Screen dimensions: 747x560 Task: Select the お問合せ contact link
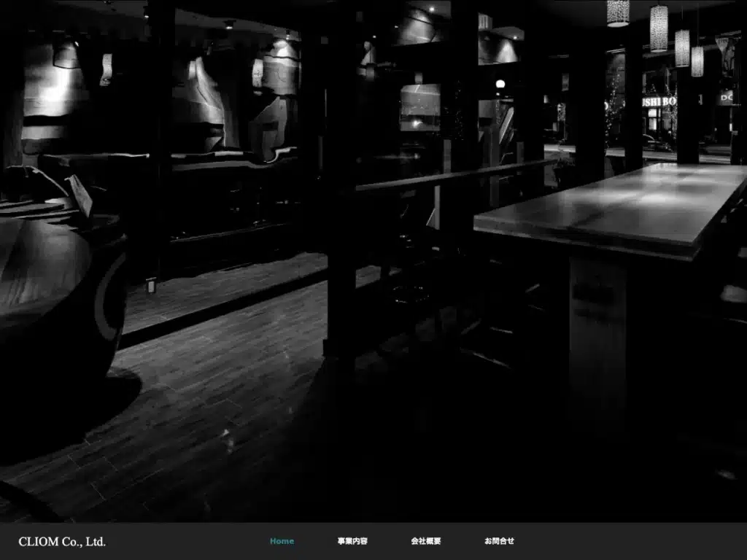(499, 541)
